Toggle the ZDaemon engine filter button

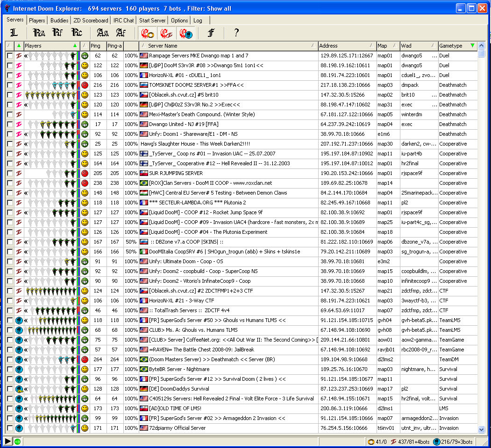pyautogui.click(x=167, y=33)
